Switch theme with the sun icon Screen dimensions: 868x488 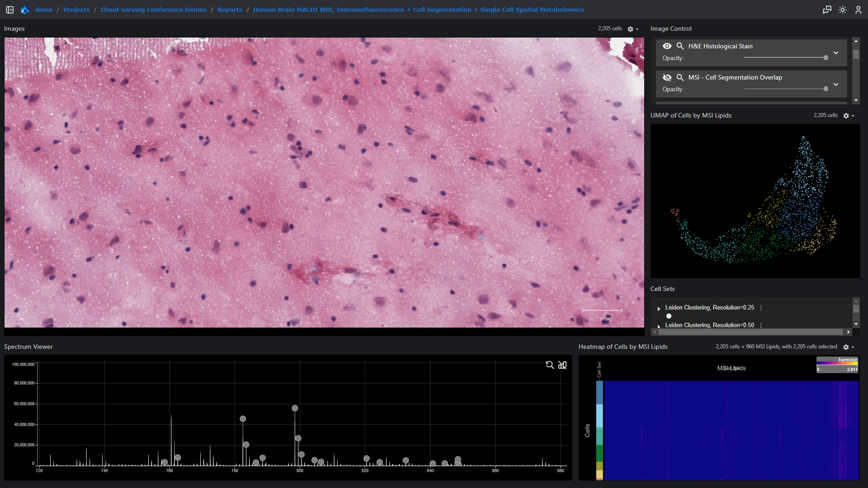tap(843, 9)
